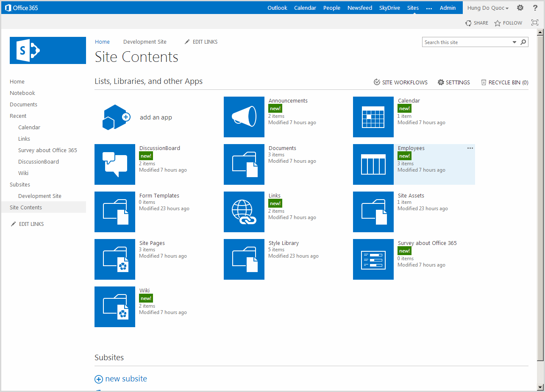This screenshot has height=392, width=545.
Task: Open Site Workflows
Action: pyautogui.click(x=400, y=82)
